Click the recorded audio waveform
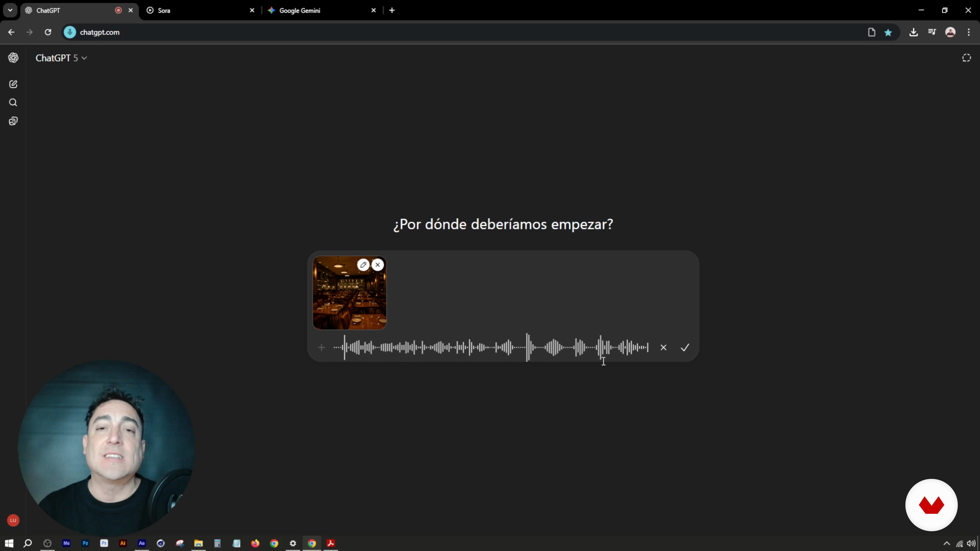 491,347
